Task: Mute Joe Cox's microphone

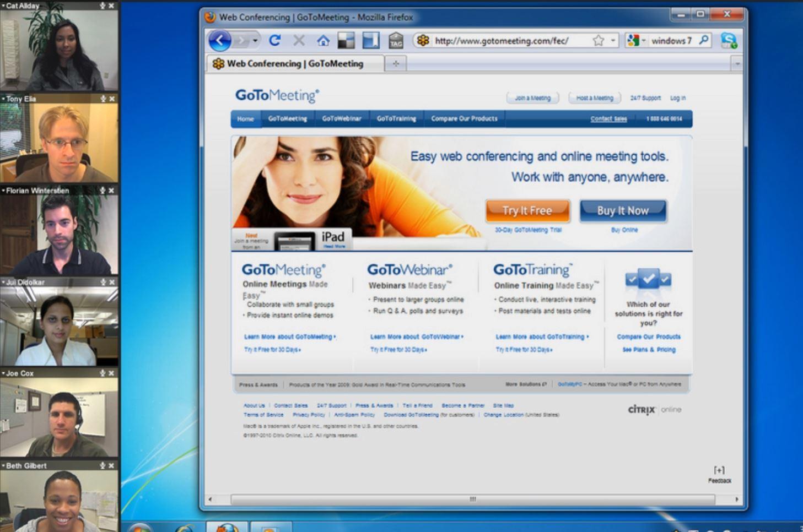Action: [103, 373]
